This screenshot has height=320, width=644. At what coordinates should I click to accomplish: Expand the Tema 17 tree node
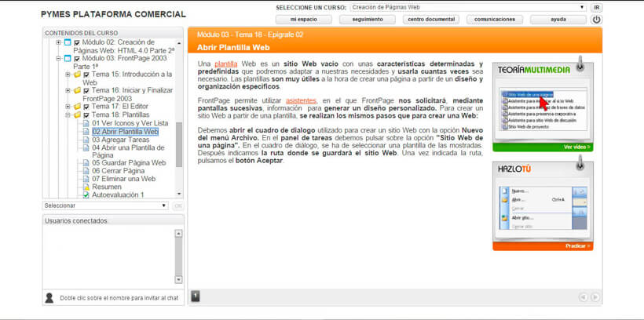tap(68, 107)
